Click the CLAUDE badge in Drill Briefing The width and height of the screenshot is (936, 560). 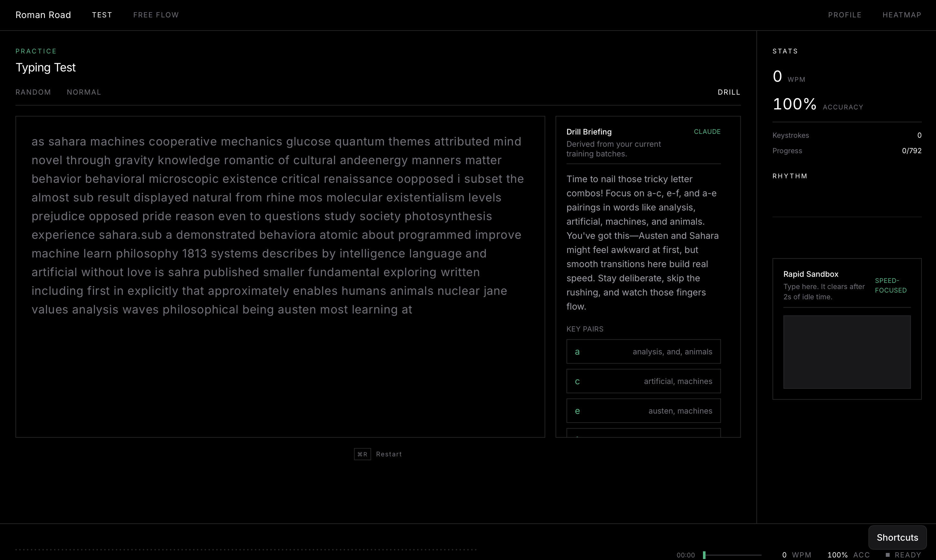pos(707,132)
